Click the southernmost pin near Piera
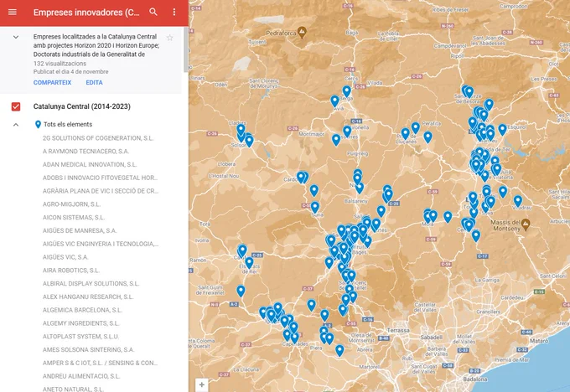Screen dimensions: 570x392 tap(339, 350)
